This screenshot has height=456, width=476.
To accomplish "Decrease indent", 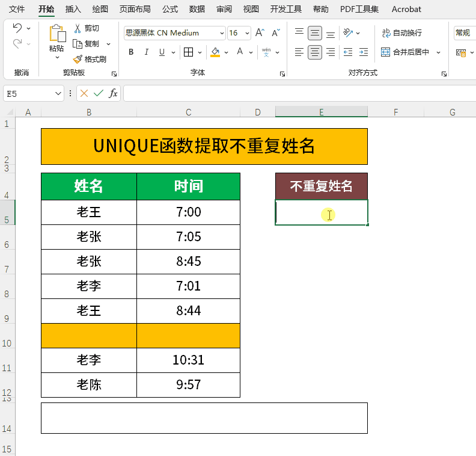I will click(x=348, y=52).
